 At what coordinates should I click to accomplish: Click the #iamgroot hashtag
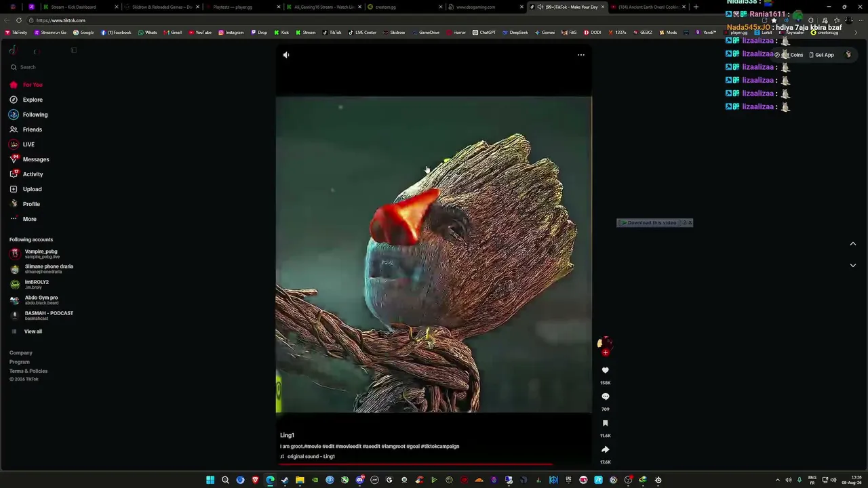(x=393, y=447)
